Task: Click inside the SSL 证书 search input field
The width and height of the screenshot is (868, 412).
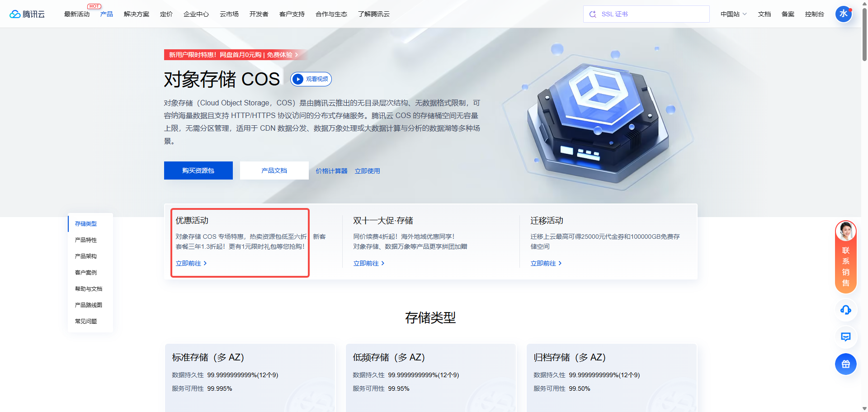Action: point(646,14)
